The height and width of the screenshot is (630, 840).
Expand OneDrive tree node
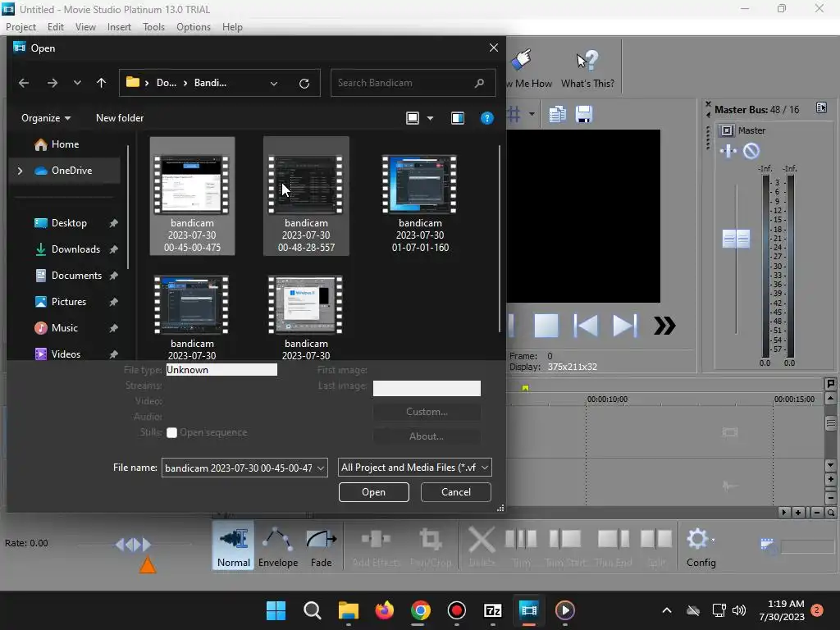[20, 171]
